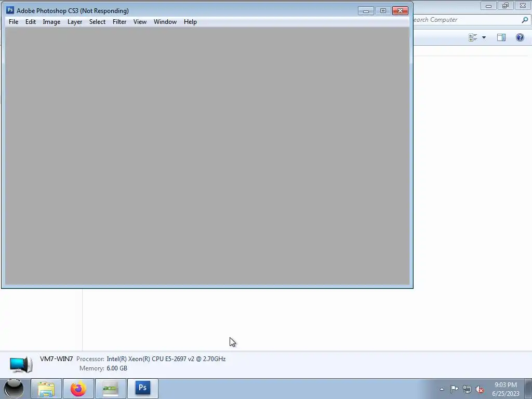Open the Select menu
This screenshot has width=532, height=399.
click(x=97, y=22)
